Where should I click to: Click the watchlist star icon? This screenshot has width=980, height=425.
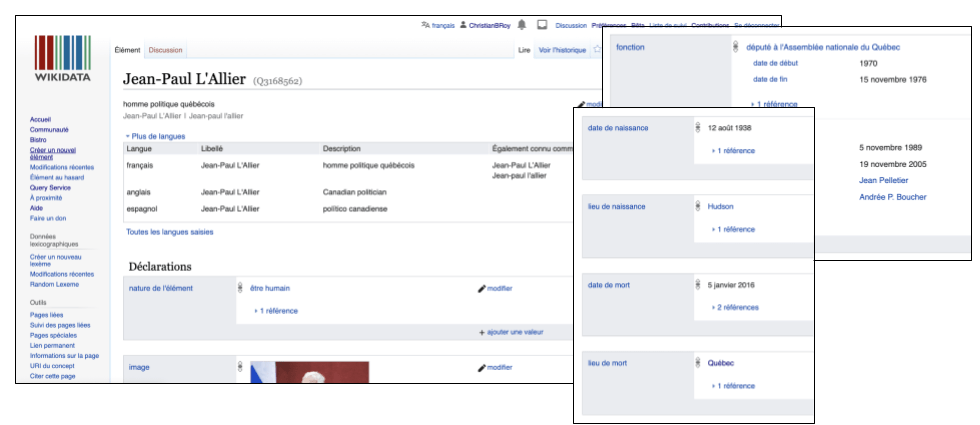tap(596, 49)
